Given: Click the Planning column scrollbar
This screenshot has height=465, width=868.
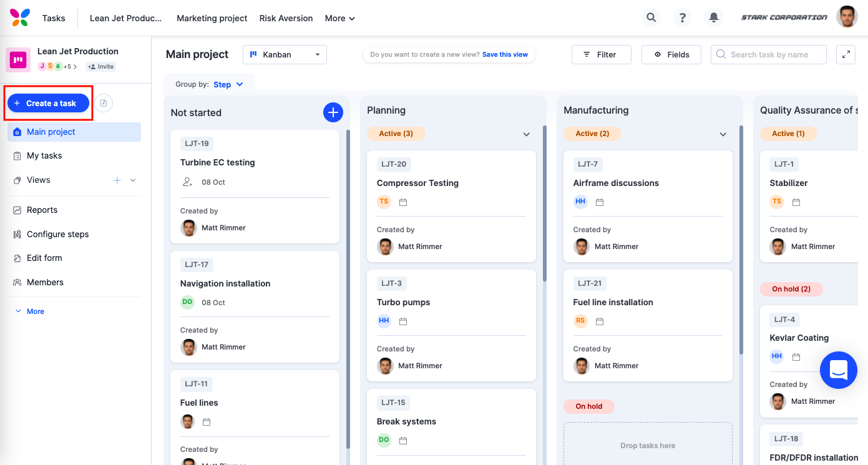Looking at the screenshot, I should point(545,203).
